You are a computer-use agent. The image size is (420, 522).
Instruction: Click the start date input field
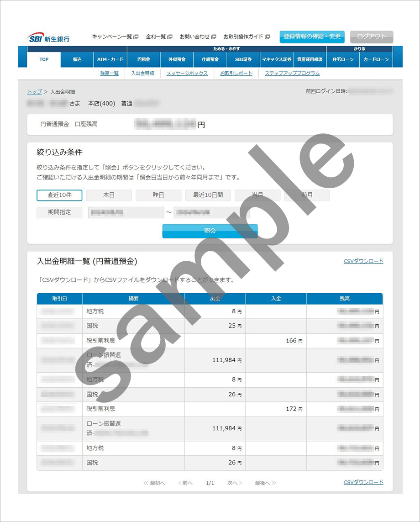(126, 213)
